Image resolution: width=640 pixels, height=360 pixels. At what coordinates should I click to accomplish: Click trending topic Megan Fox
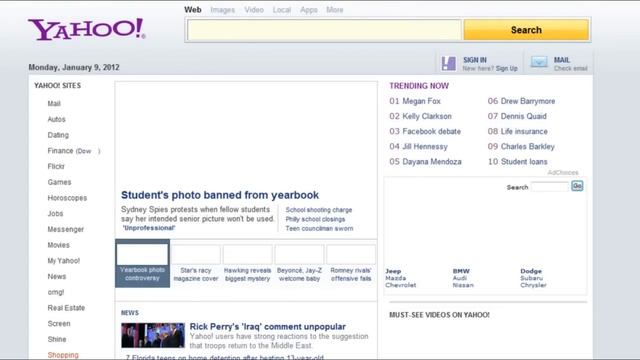point(421,101)
